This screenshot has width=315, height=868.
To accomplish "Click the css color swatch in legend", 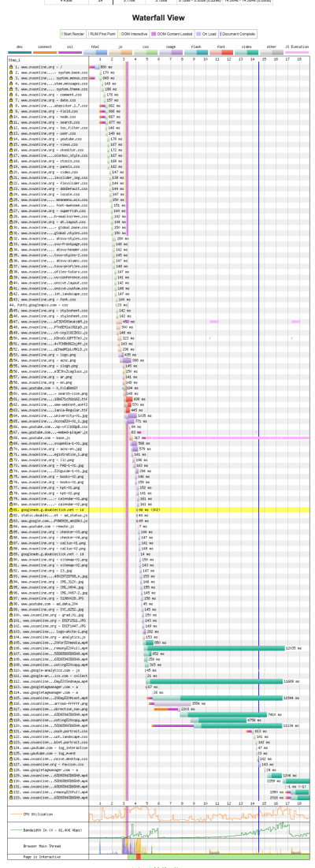I will [x=146, y=52].
